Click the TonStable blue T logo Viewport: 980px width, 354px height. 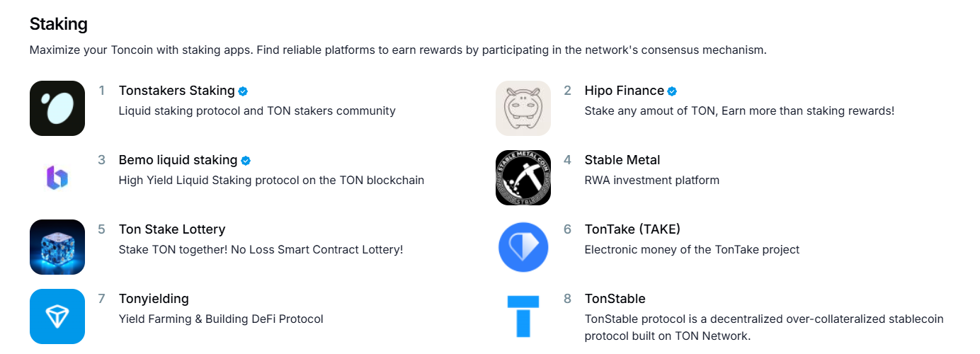click(523, 316)
